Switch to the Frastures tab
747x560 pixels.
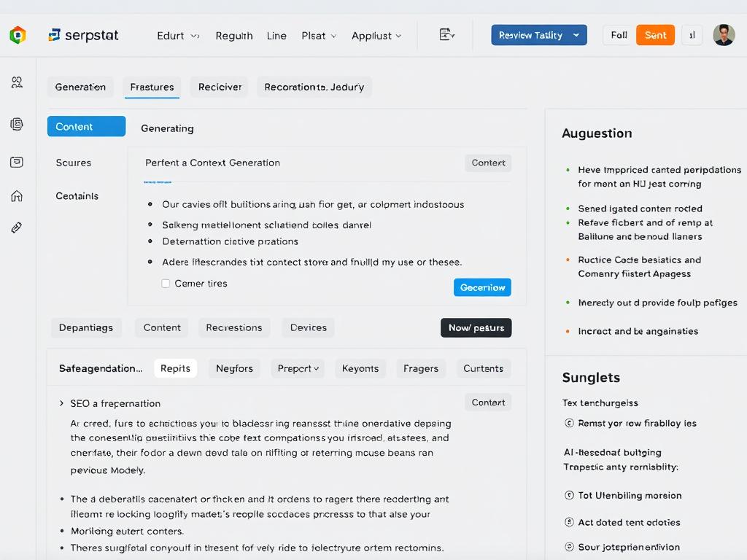click(x=152, y=86)
